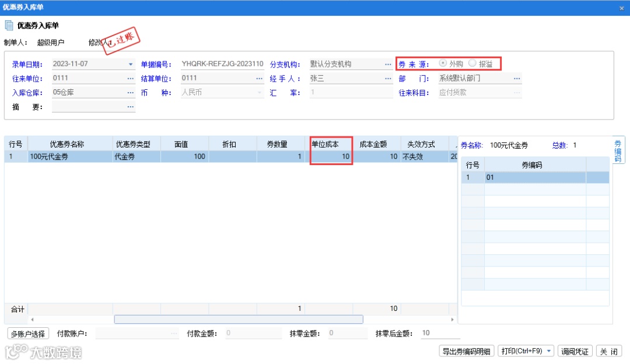Click the 多账户选择 button
Image resolution: width=630 pixels, height=364 pixels.
(28, 334)
